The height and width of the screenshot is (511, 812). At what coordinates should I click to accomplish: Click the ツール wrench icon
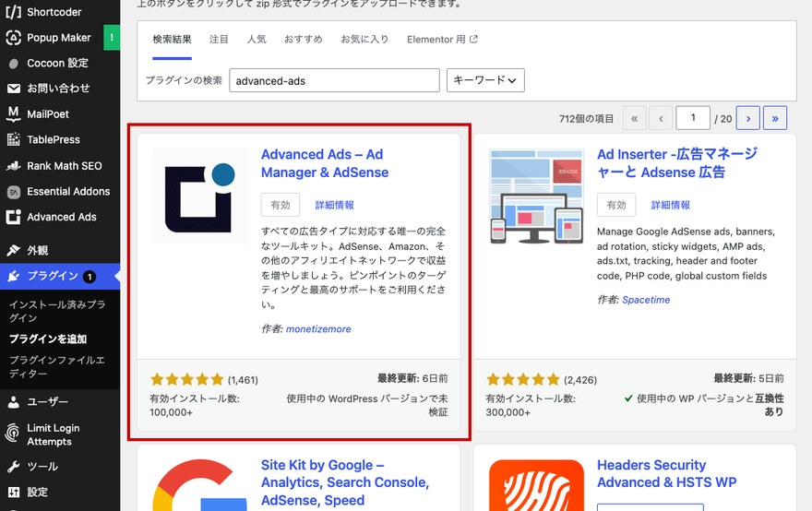tap(14, 467)
